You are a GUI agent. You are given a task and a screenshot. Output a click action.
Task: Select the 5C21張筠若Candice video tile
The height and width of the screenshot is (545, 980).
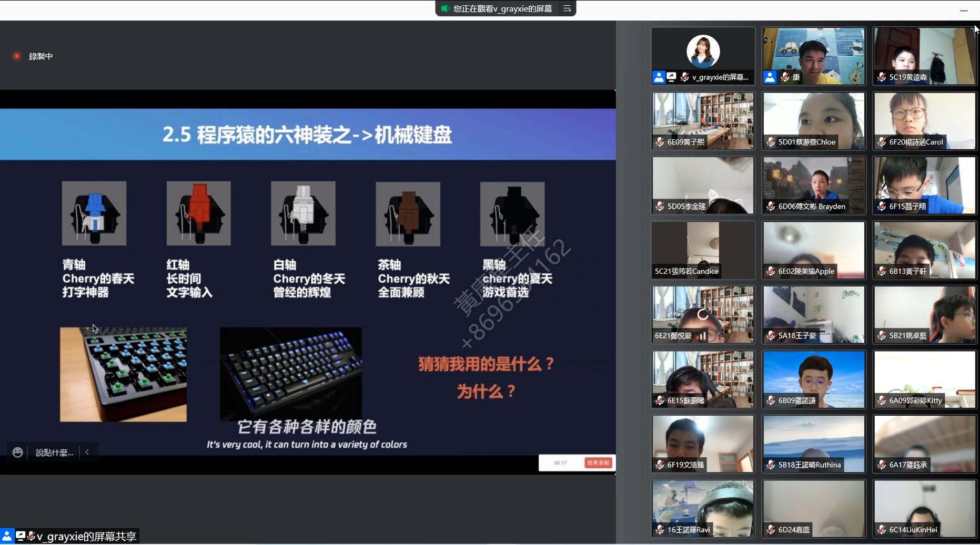click(x=703, y=250)
